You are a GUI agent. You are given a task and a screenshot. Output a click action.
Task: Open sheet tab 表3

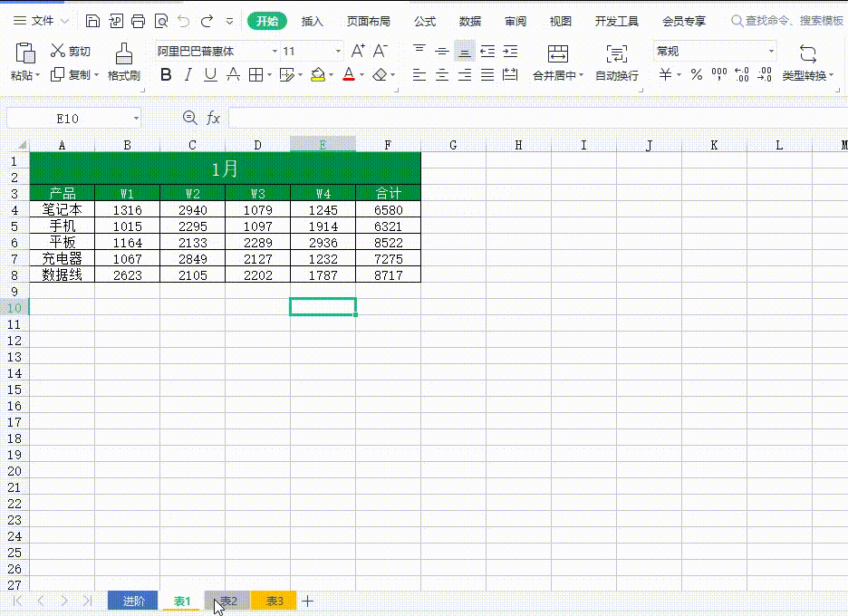click(274, 601)
